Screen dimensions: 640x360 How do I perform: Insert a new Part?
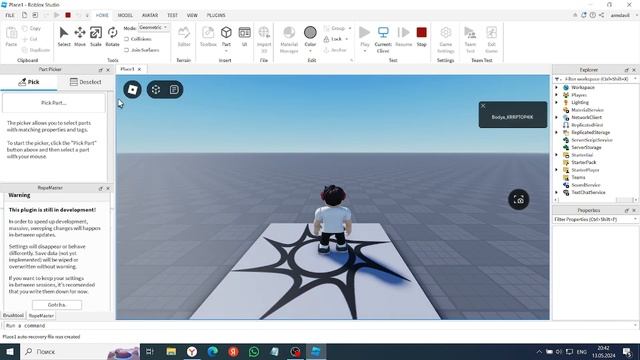click(x=226, y=33)
